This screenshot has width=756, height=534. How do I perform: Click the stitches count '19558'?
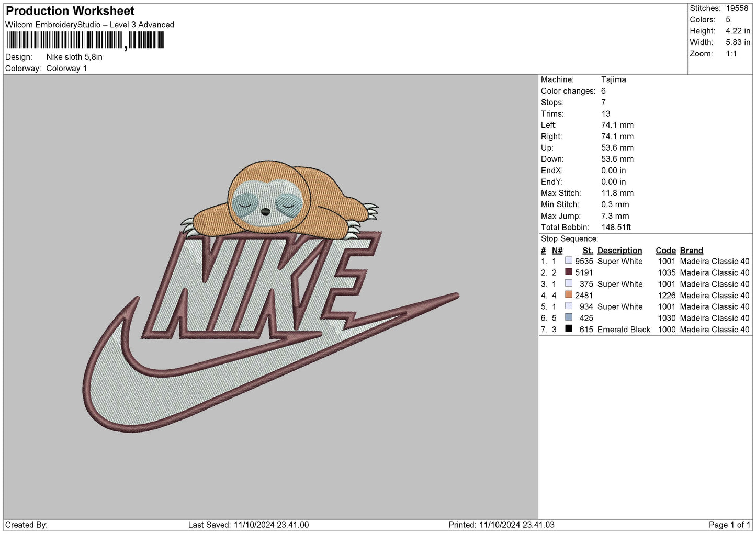coord(737,8)
